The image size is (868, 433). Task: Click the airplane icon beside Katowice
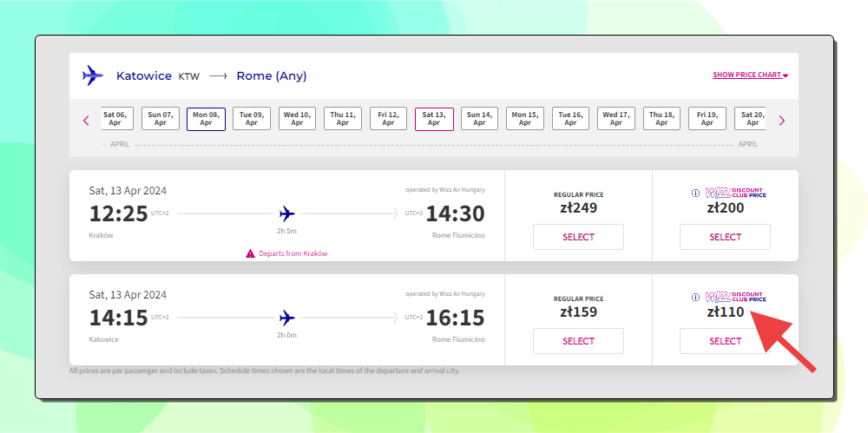93,75
